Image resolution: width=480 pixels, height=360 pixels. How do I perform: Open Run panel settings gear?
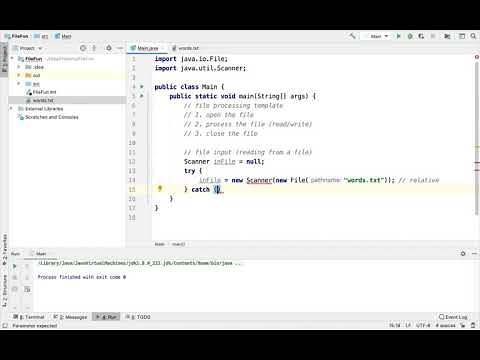click(x=463, y=254)
